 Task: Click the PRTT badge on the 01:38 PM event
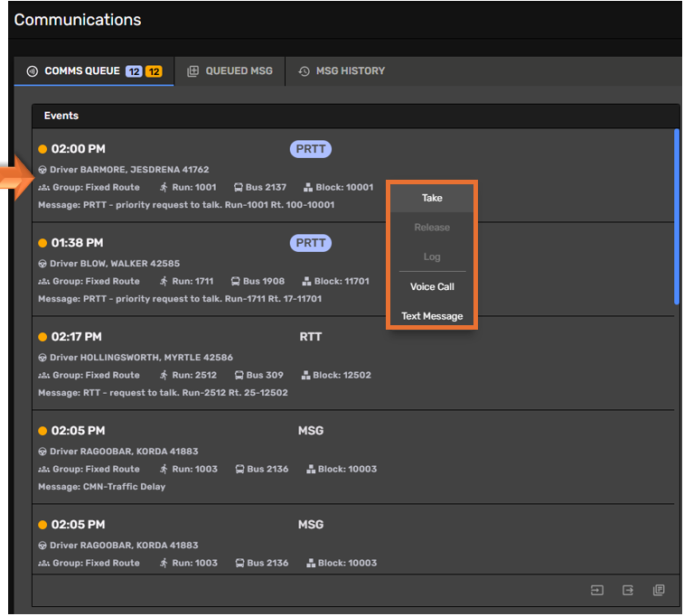click(311, 243)
